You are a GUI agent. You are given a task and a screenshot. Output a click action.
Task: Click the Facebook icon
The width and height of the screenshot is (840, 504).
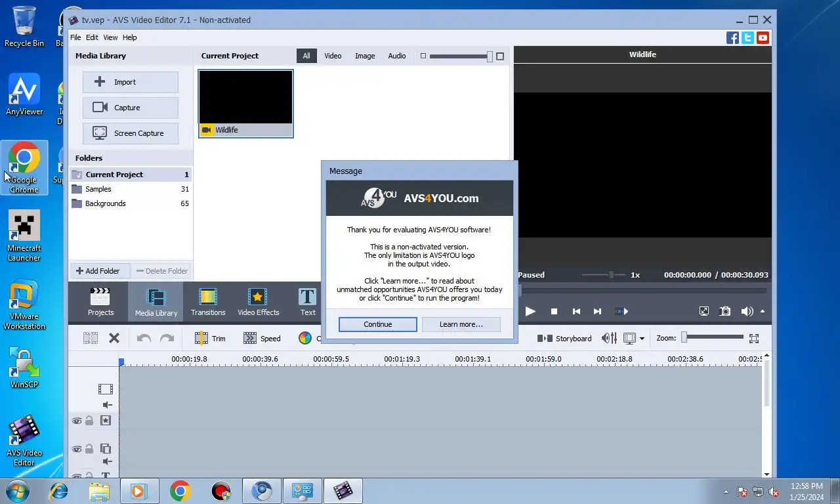[732, 38]
